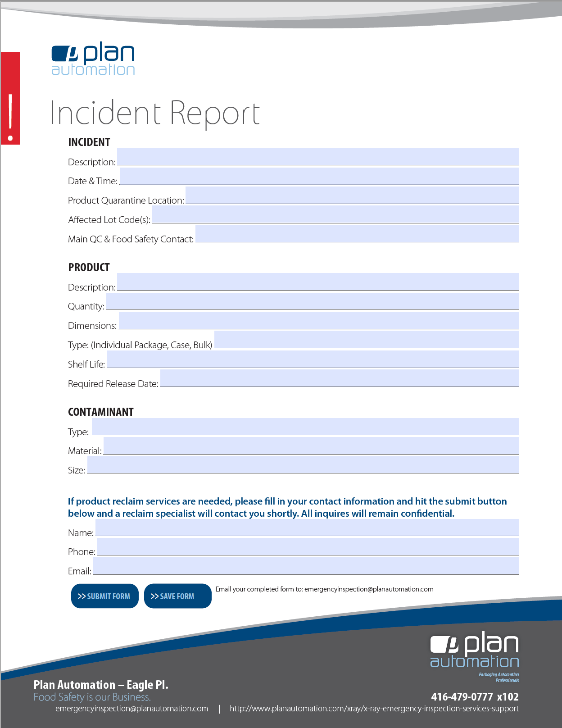Image resolution: width=562 pixels, height=728 pixels.
Task: Click the red exclamation alert banner
Action: (10, 98)
